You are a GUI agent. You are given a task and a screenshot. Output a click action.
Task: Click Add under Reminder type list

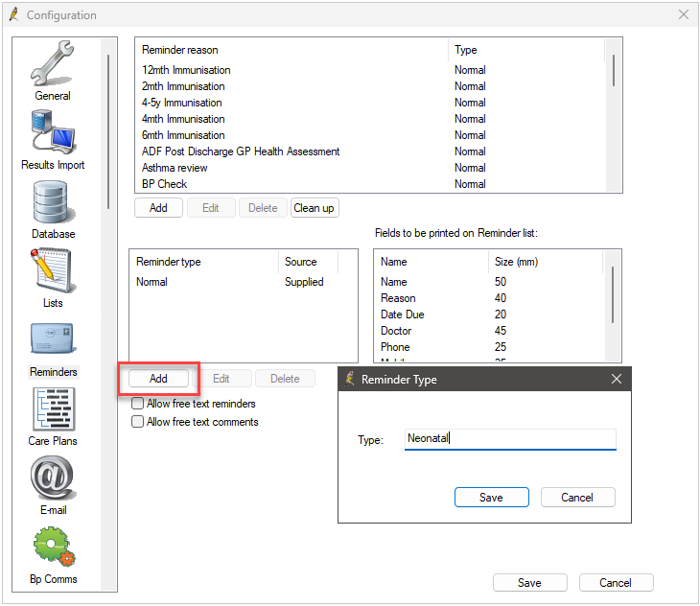point(158,379)
